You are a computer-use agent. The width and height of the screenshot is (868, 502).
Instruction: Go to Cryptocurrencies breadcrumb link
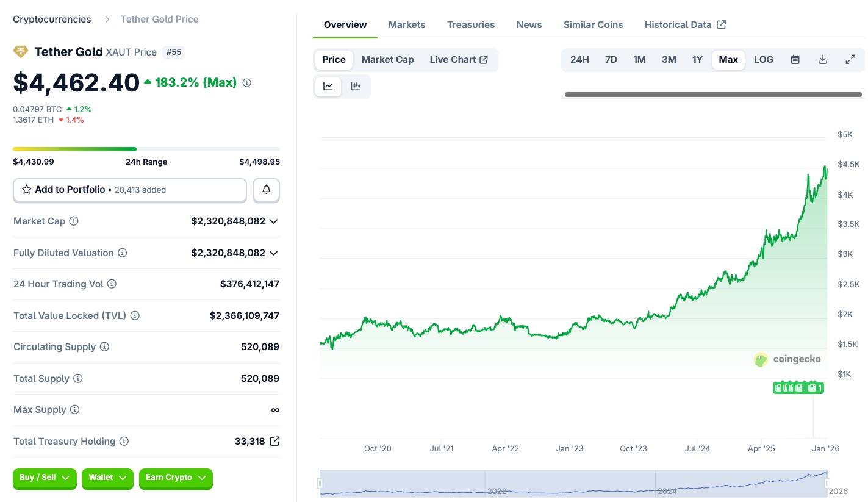[x=52, y=19]
